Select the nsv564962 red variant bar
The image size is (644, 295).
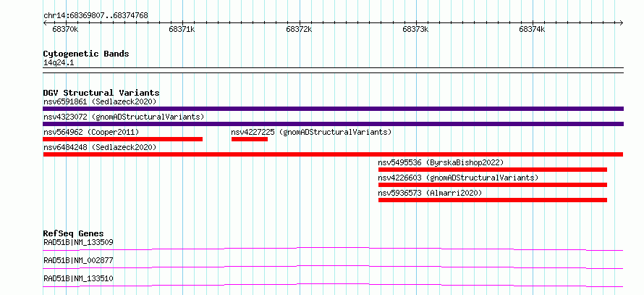click(123, 139)
